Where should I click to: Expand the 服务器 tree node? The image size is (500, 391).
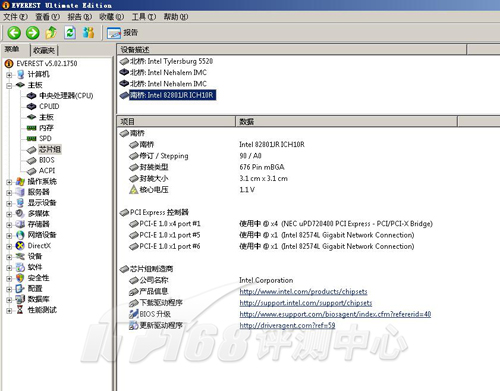point(9,193)
